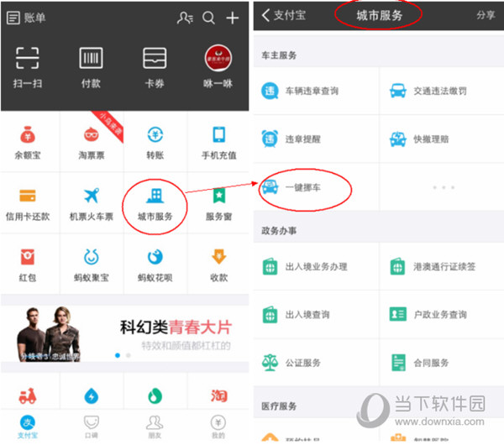Open 车辆违章查询 violation query
Image resolution: width=504 pixels, height=445 pixels.
316,91
